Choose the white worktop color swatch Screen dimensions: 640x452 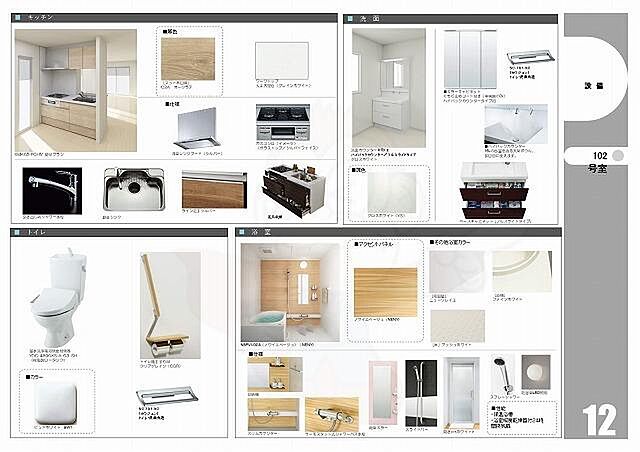(282, 60)
